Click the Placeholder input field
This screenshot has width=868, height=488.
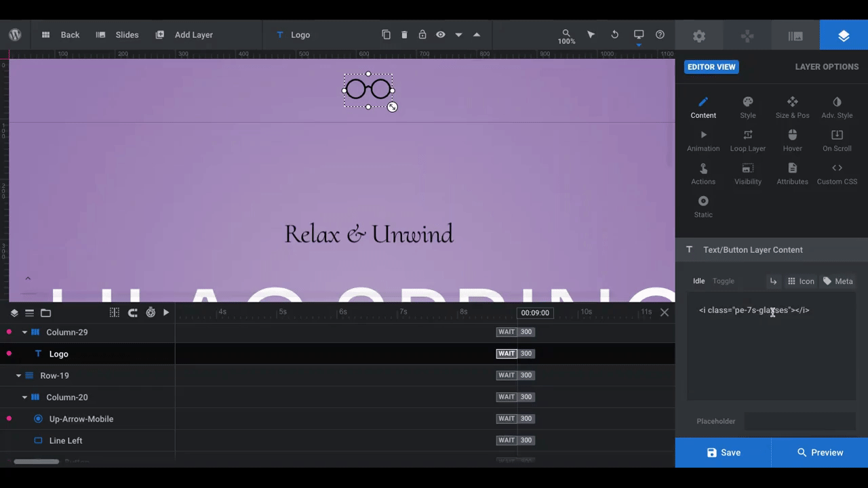click(x=800, y=421)
